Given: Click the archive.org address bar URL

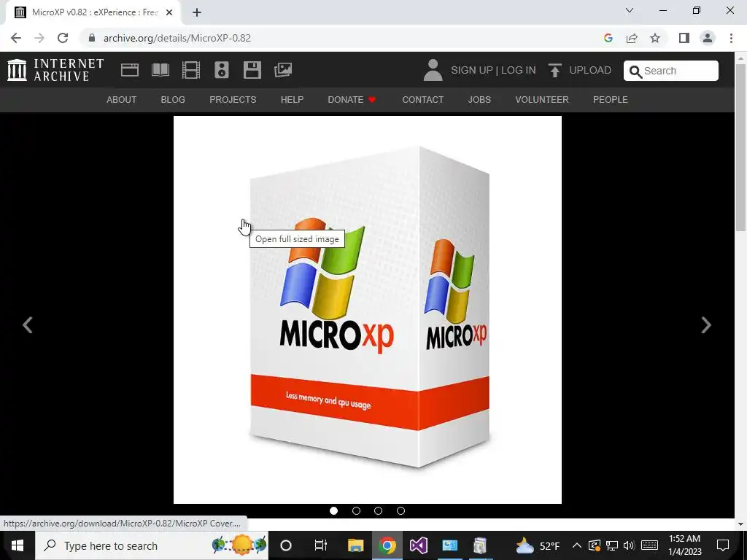Looking at the screenshot, I should (x=177, y=38).
